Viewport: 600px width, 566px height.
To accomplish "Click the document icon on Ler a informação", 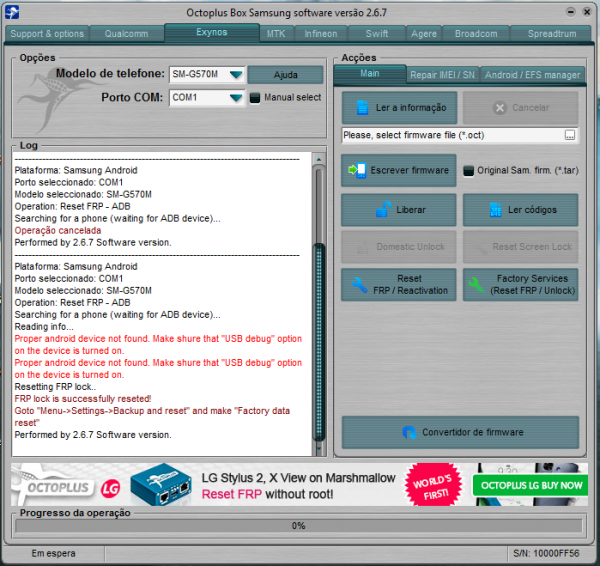I will pos(362,108).
